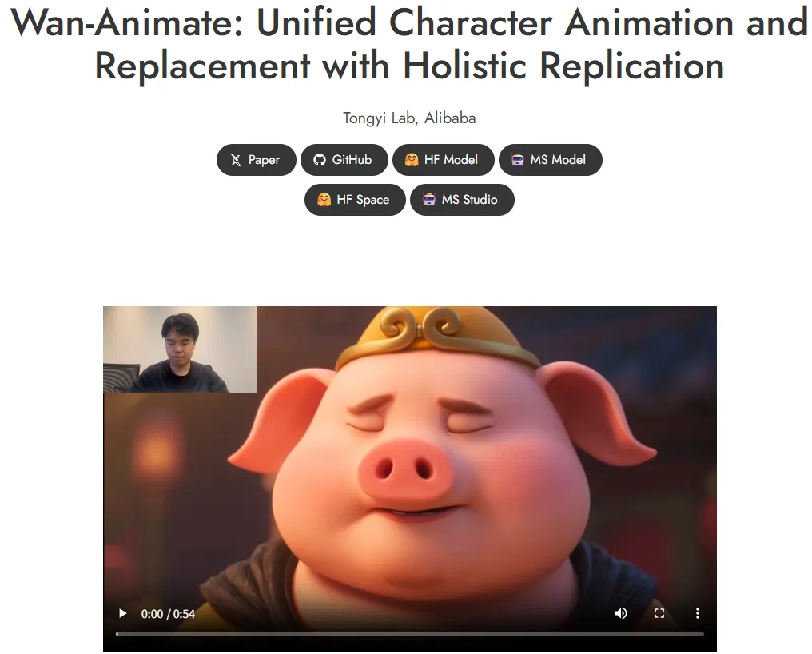Click the Wan-Animate page title
812x654 pixels.
409,44
